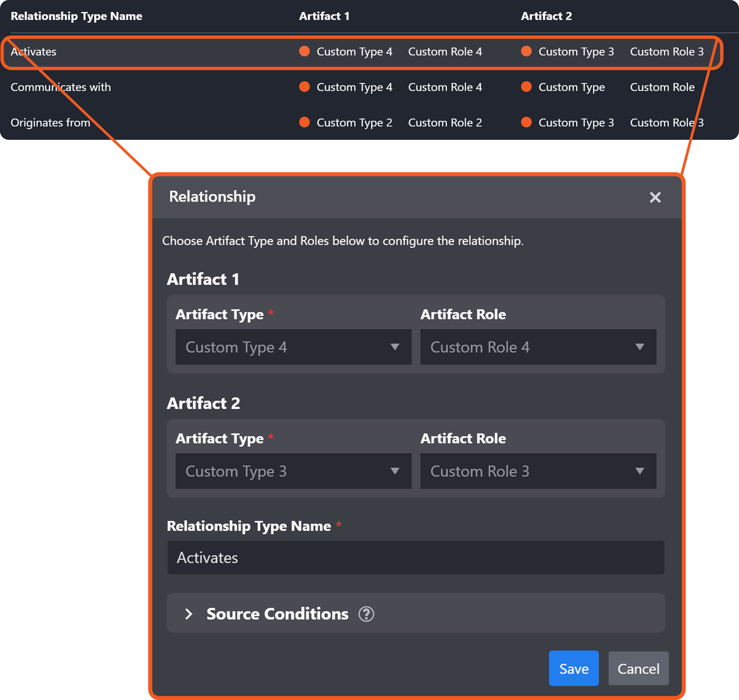The height and width of the screenshot is (700, 739).
Task: Open Artifact 1 Artifact Role dropdown
Action: tap(538, 347)
